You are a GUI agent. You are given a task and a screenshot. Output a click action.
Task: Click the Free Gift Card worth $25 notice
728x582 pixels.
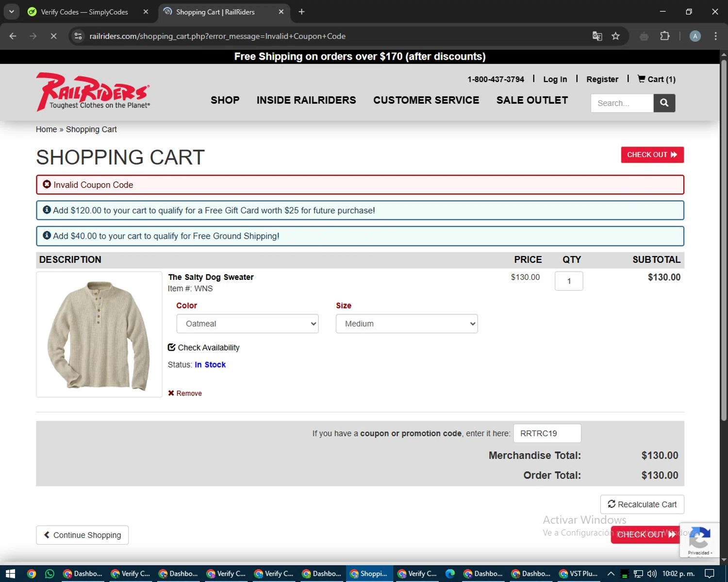tap(360, 210)
